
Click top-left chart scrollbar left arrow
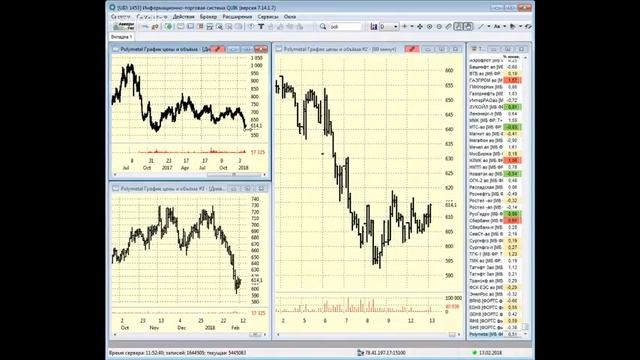[x=115, y=175]
